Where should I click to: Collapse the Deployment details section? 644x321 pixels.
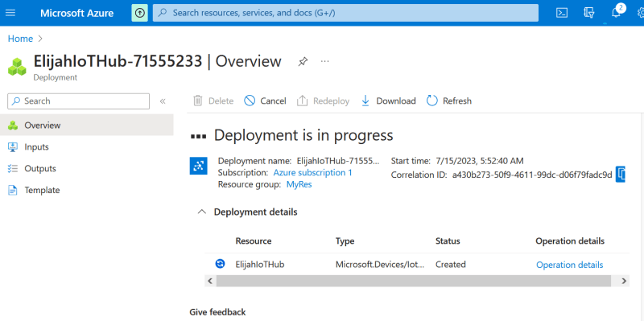pyautogui.click(x=202, y=212)
